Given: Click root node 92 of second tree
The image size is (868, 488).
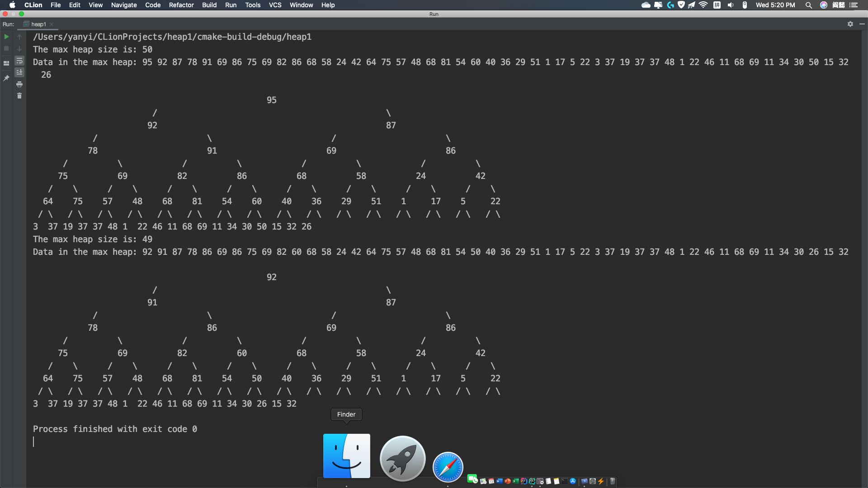Looking at the screenshot, I should point(271,277).
